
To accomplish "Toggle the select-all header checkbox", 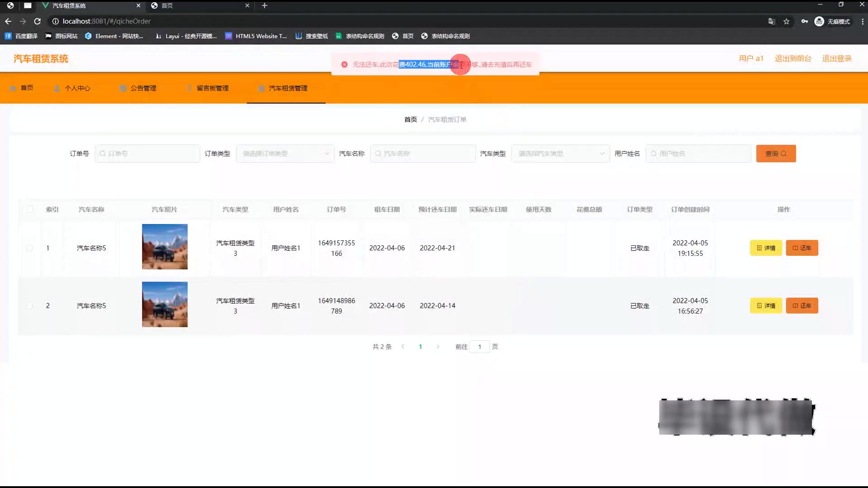I will 30,209.
